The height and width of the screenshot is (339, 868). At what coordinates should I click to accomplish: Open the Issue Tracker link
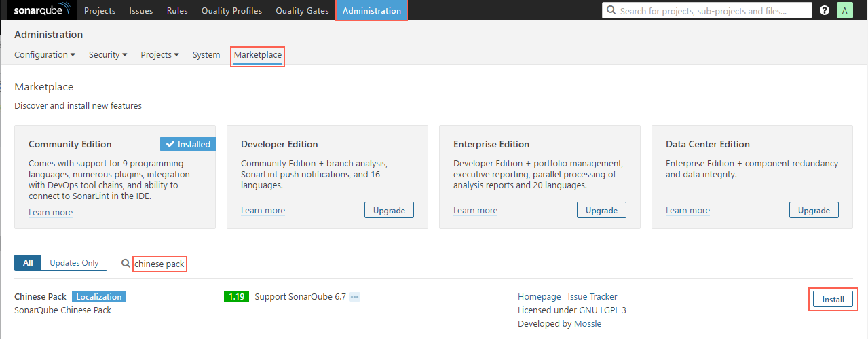pyautogui.click(x=592, y=297)
